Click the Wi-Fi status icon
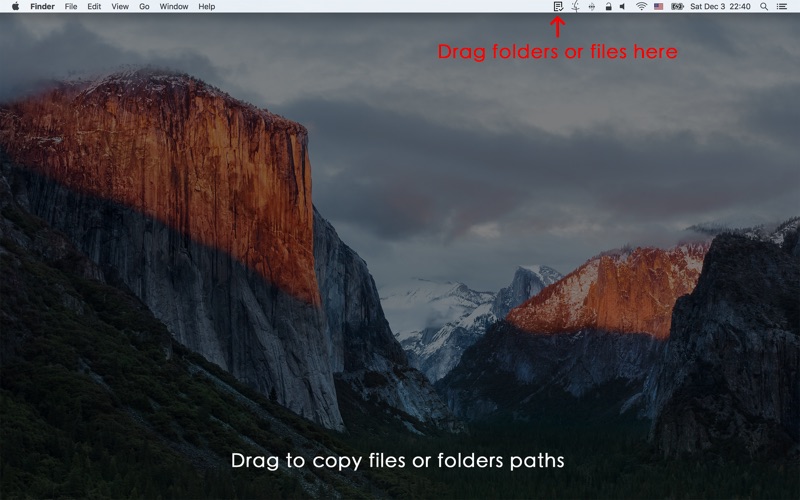800x500 pixels. pyautogui.click(x=641, y=6)
